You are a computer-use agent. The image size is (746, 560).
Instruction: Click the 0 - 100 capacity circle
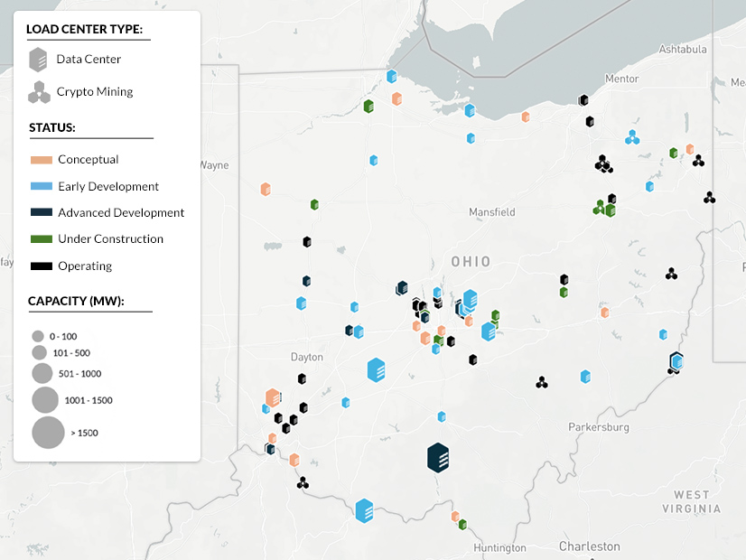coord(38,336)
